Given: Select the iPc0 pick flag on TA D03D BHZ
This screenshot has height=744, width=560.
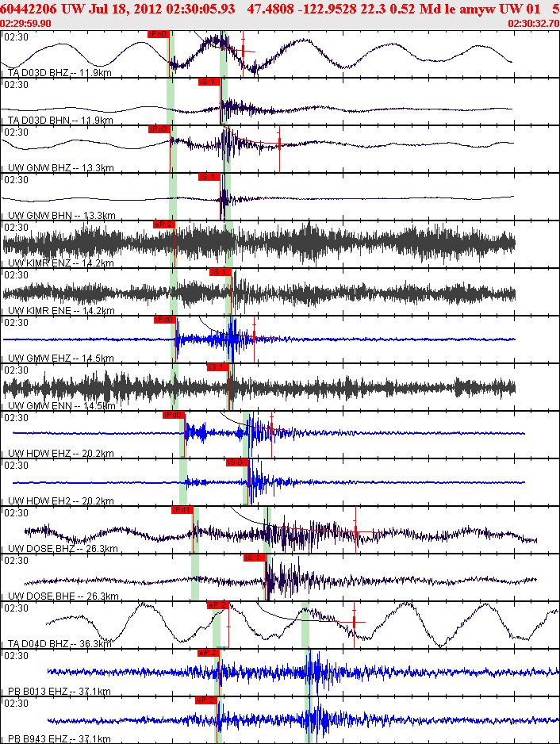Looking at the screenshot, I should click(158, 34).
